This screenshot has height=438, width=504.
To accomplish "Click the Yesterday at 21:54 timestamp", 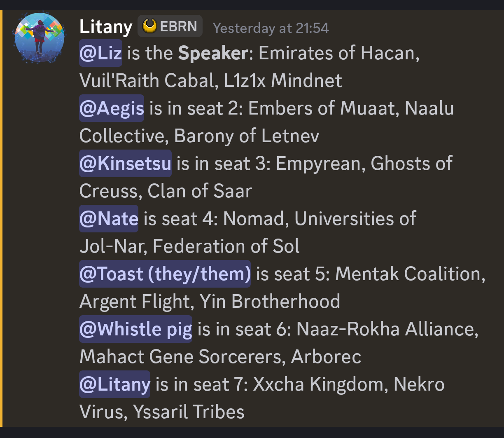I will tap(271, 28).
